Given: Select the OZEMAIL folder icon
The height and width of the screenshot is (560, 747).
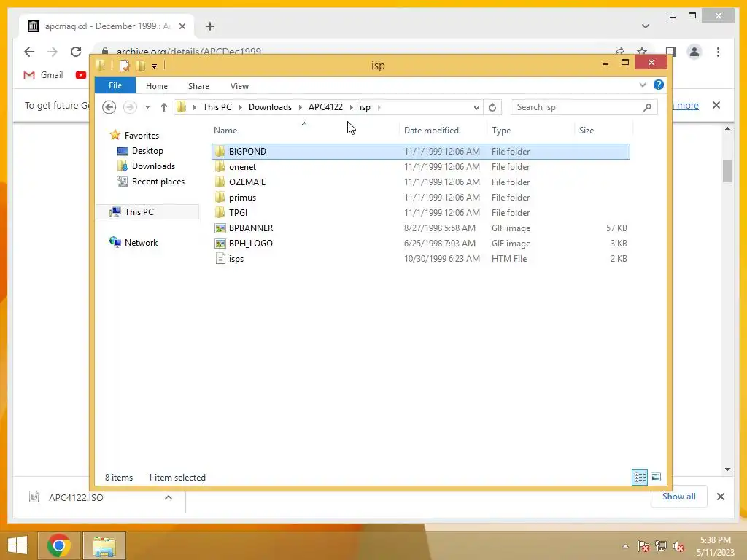Looking at the screenshot, I should [220, 182].
